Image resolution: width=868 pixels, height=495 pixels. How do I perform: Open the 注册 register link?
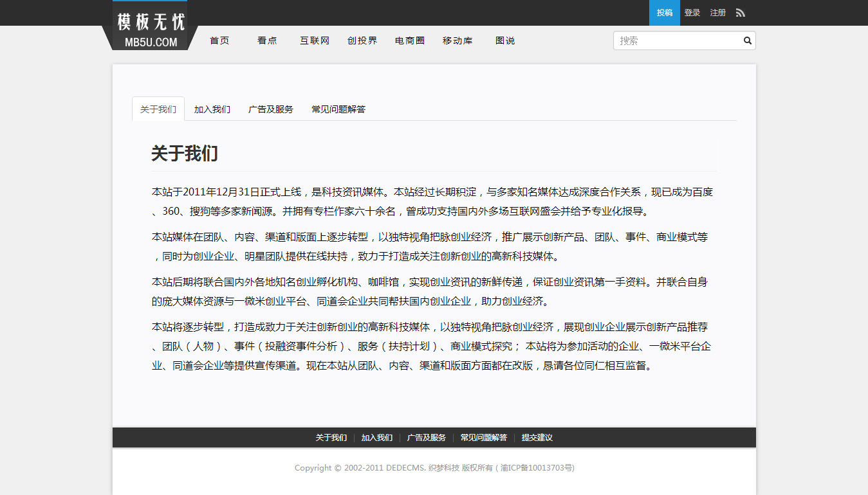click(x=718, y=13)
